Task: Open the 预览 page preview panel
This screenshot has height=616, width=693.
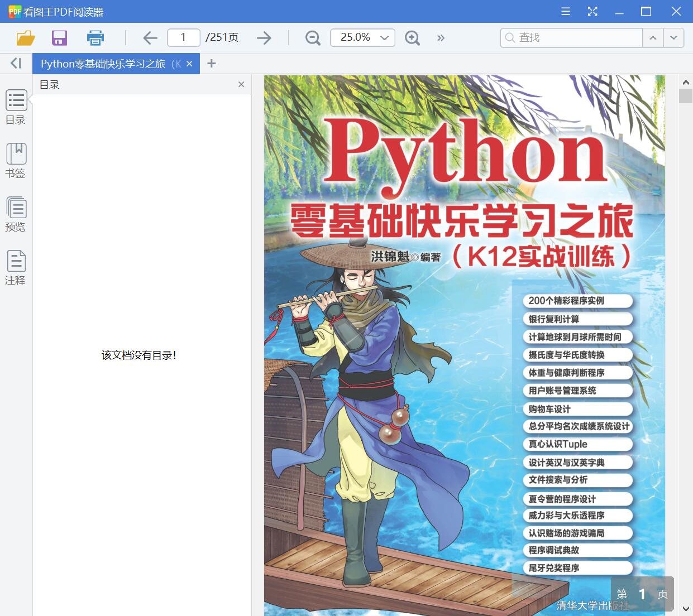Action: (x=16, y=215)
